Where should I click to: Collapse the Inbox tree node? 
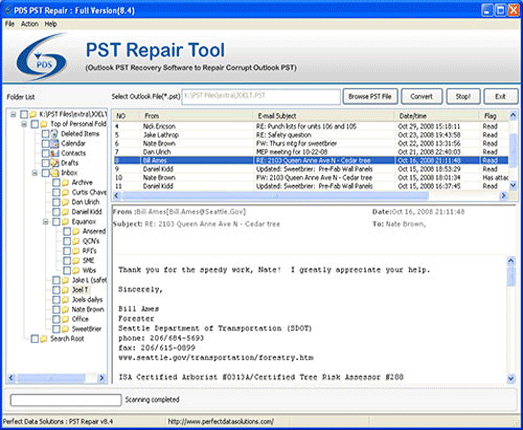click(35, 173)
